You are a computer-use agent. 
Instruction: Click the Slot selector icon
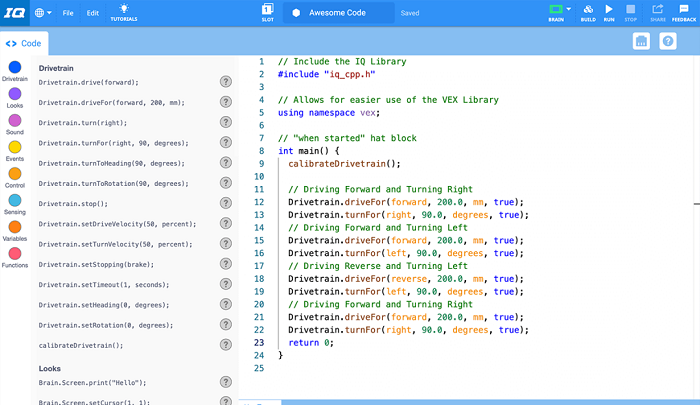268,12
